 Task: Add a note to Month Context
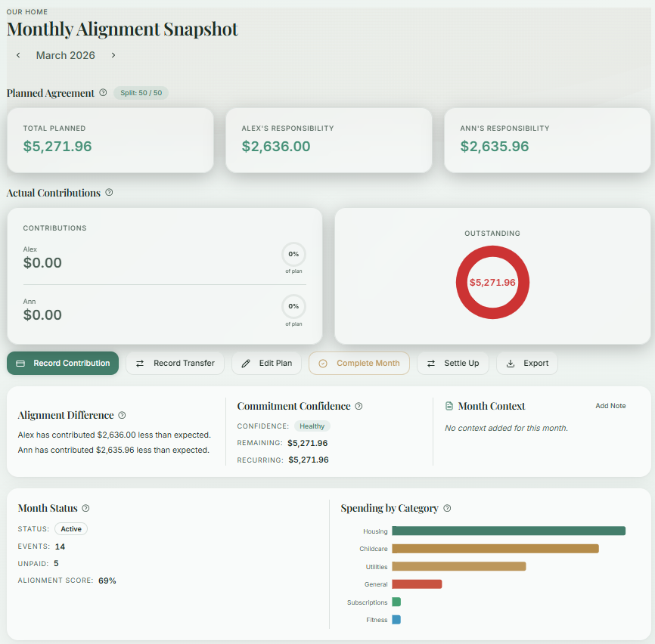(610, 406)
